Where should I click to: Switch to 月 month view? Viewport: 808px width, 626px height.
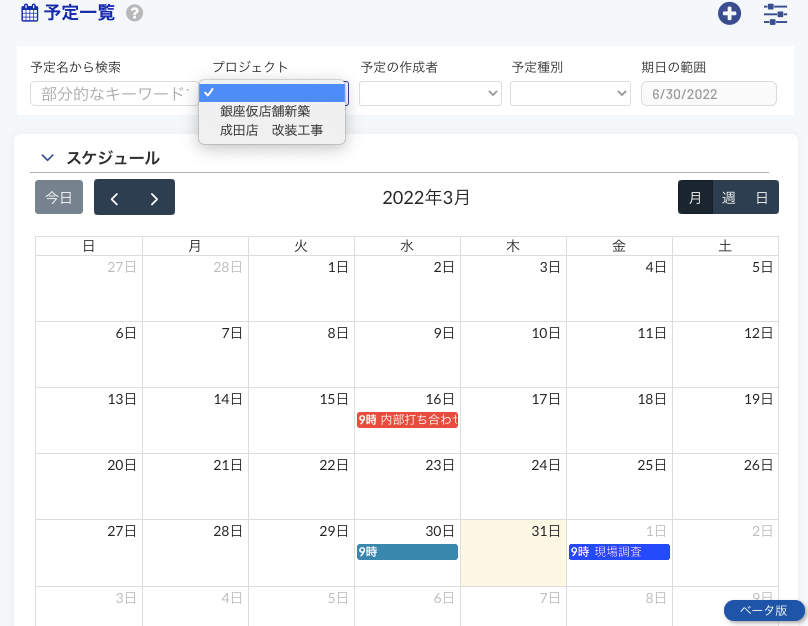click(695, 198)
